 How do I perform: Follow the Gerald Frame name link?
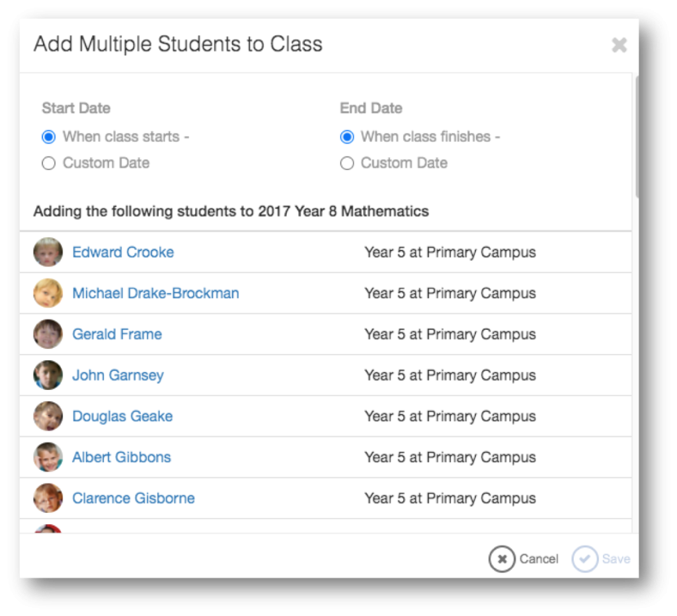click(117, 334)
